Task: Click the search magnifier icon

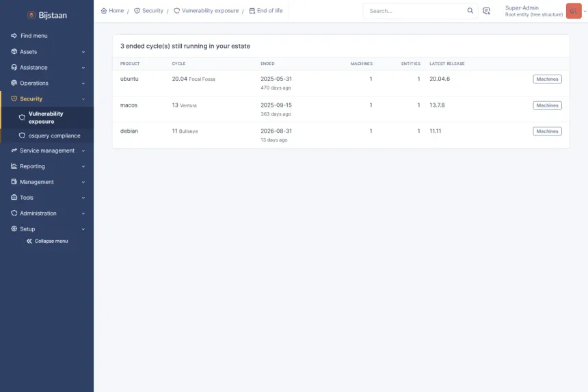Action: pos(470,10)
